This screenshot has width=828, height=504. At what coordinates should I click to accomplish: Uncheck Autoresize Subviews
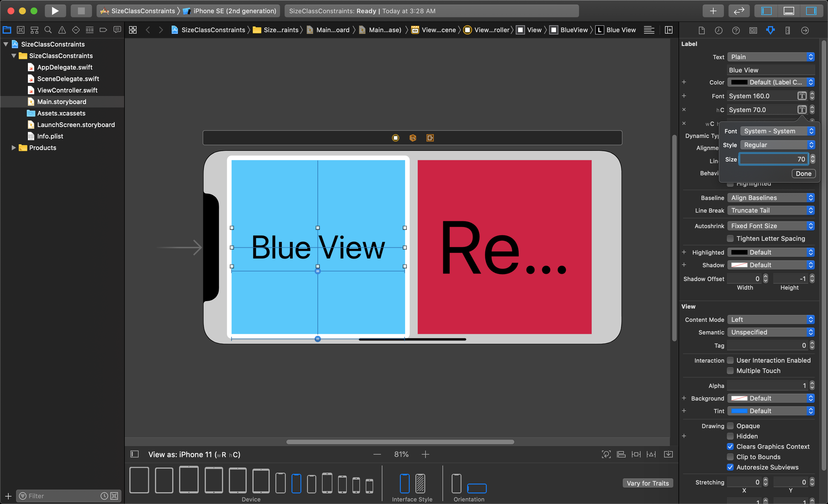tap(730, 467)
